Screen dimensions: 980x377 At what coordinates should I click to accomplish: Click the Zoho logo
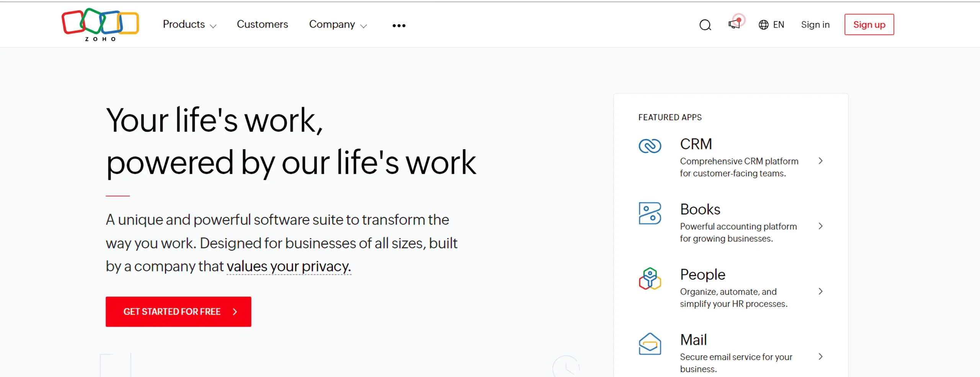tap(100, 24)
